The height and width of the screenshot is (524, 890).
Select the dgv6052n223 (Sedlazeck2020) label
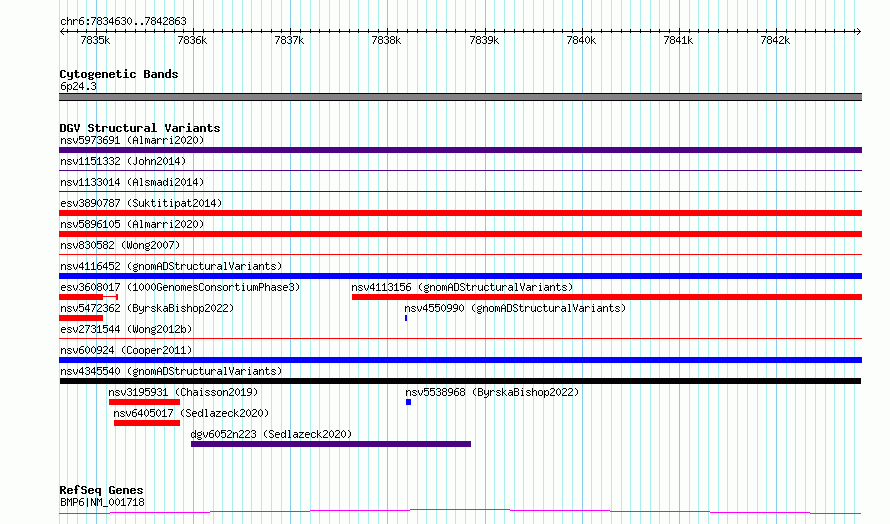tap(271, 434)
